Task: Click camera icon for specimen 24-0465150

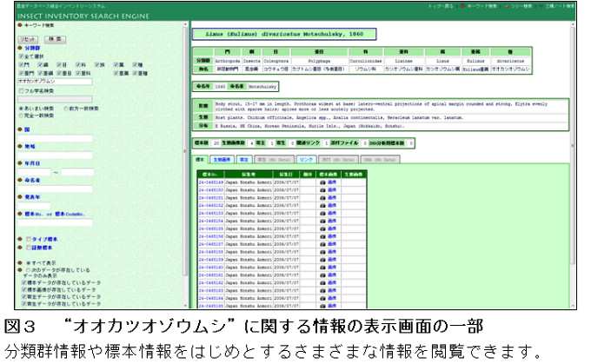Action: click(322, 191)
